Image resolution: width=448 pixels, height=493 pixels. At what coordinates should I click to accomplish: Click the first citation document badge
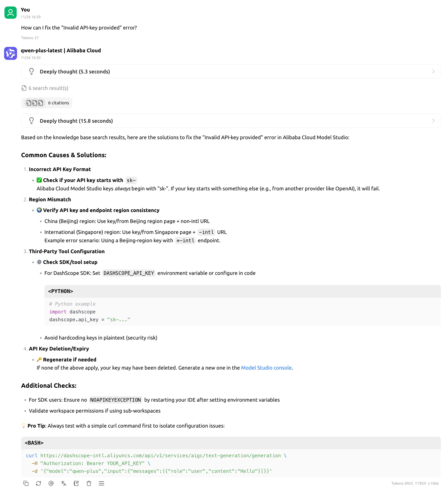[28, 103]
